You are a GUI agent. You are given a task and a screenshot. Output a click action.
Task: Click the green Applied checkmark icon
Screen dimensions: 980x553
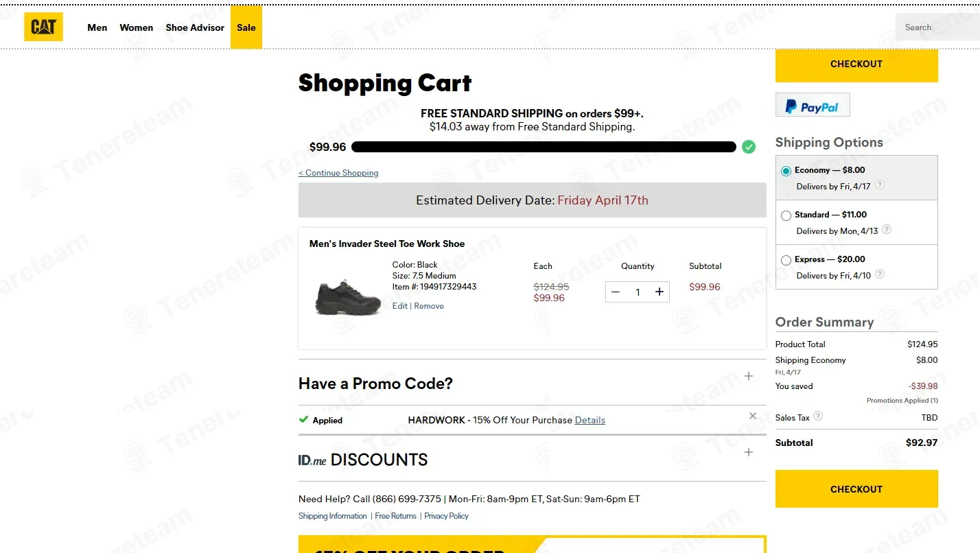coord(303,419)
